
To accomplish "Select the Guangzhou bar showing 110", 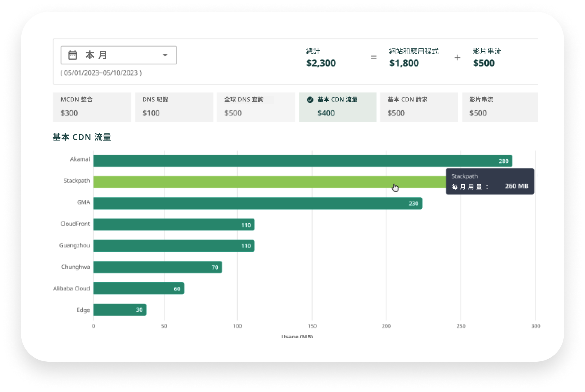I will click(174, 246).
